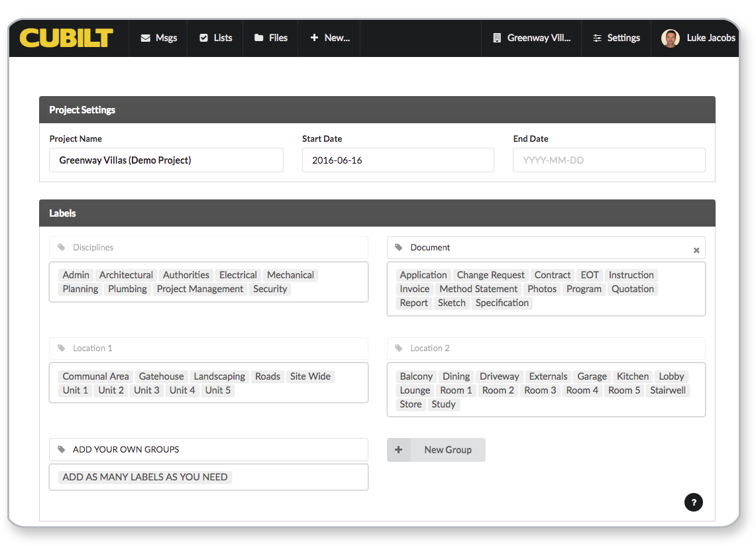Image resolution: width=756 pixels, height=546 pixels.
Task: Click the tag icon beside Disciplines
Action: coord(62,247)
